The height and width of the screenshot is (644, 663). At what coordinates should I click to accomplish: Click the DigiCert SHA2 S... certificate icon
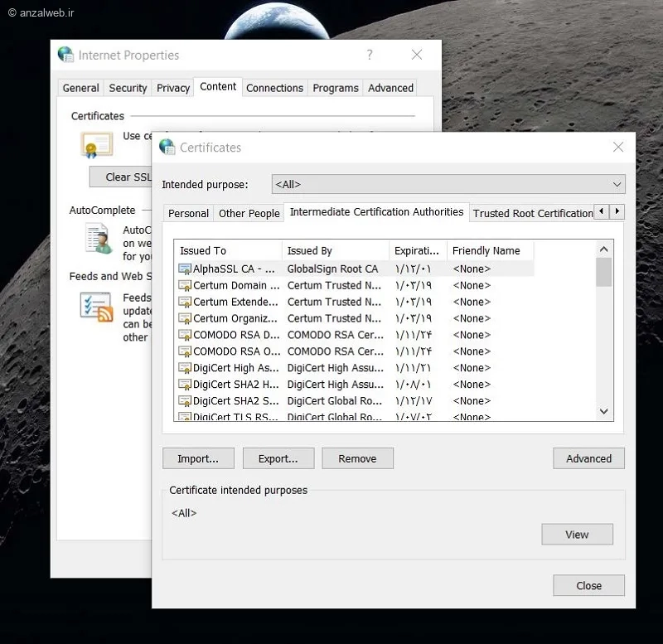pos(185,401)
